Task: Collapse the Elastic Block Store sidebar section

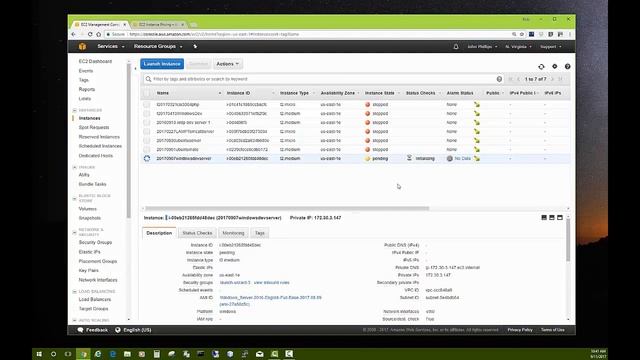Action: click(74, 198)
